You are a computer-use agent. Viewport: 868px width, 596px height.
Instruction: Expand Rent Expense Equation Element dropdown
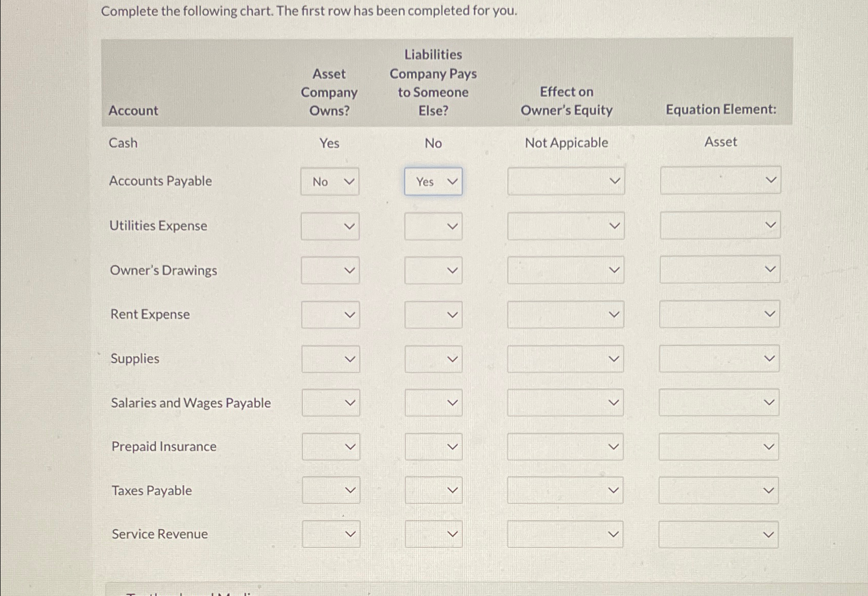coord(719,314)
